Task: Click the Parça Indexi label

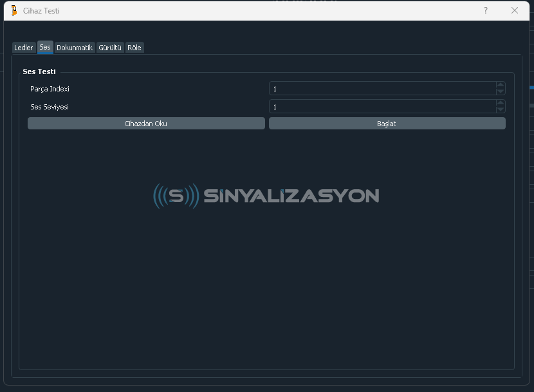Action: (x=50, y=89)
